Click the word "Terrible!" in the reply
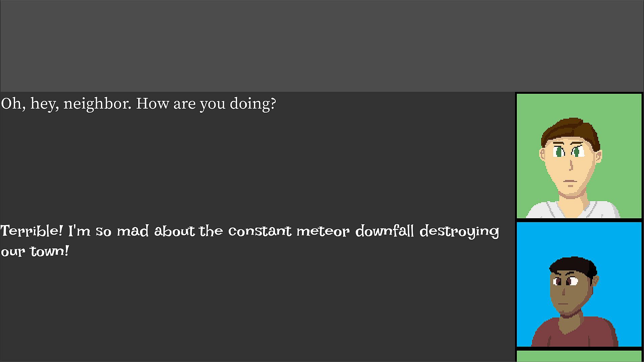Viewport: 644px width, 362px height. 32,231
